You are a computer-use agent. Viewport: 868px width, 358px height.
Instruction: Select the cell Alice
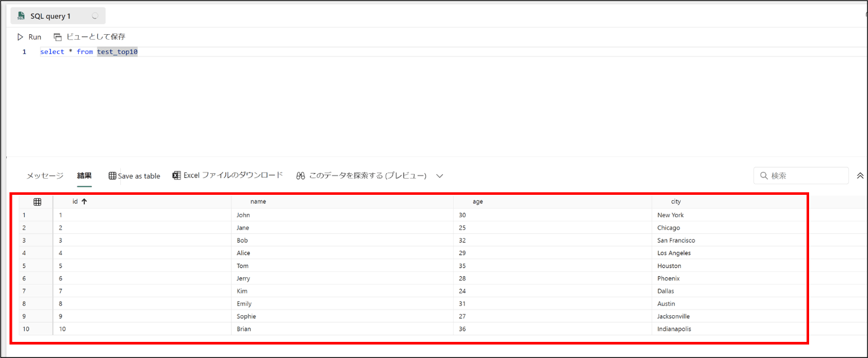pos(342,253)
